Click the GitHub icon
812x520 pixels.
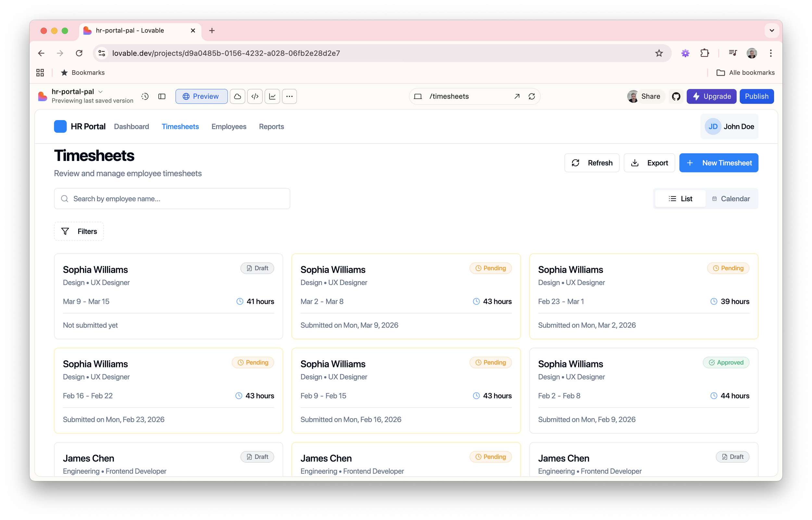[x=676, y=96]
